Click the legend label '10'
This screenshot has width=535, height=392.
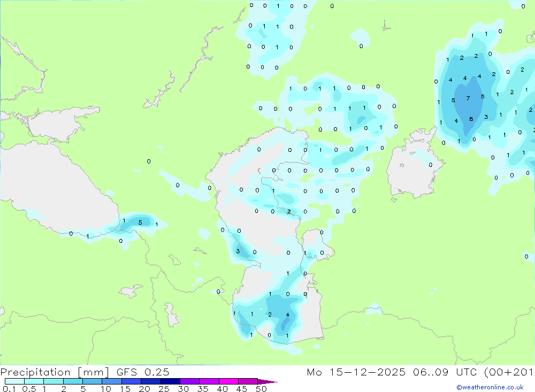point(106,389)
